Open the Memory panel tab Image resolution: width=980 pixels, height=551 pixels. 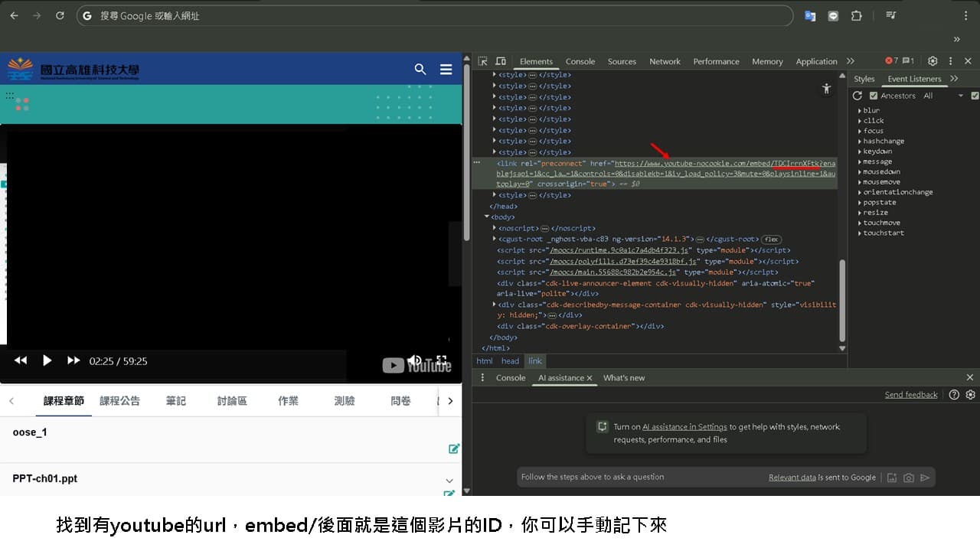coord(767,62)
